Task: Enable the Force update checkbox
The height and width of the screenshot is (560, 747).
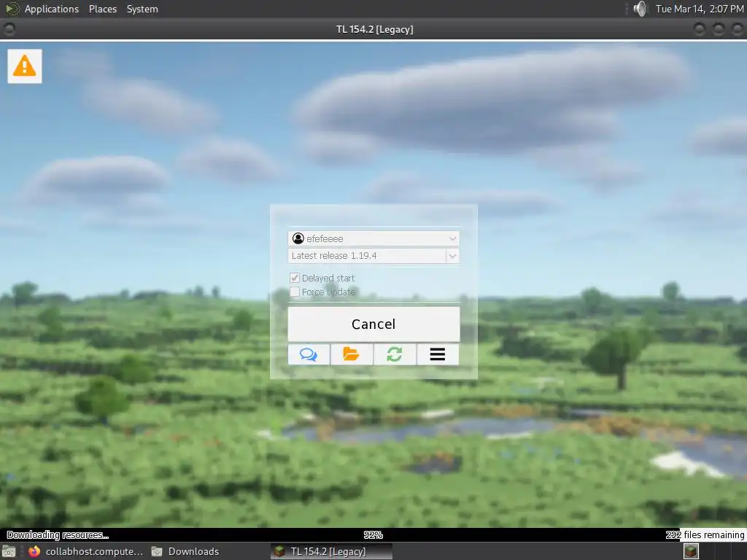Action: 295,292
